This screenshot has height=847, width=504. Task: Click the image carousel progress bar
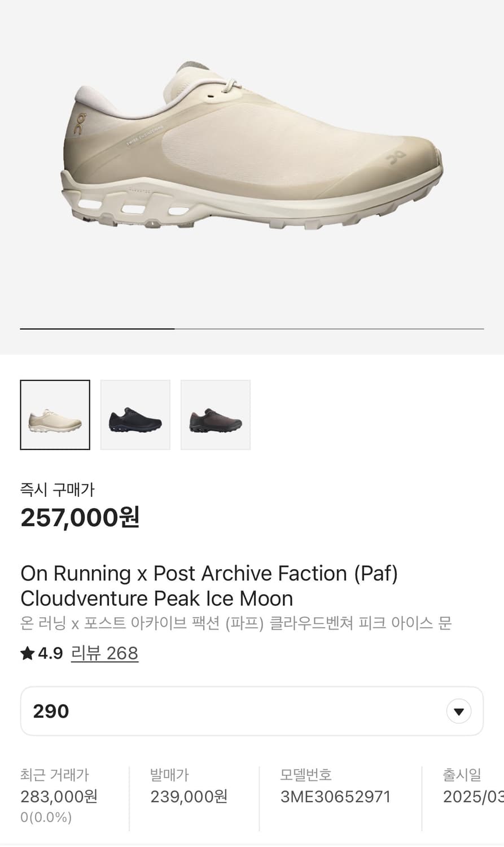click(x=252, y=328)
